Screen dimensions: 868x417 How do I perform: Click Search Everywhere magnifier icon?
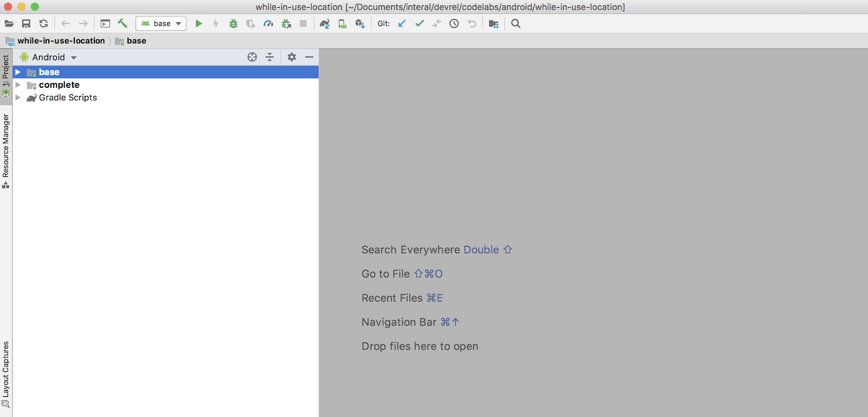(516, 23)
